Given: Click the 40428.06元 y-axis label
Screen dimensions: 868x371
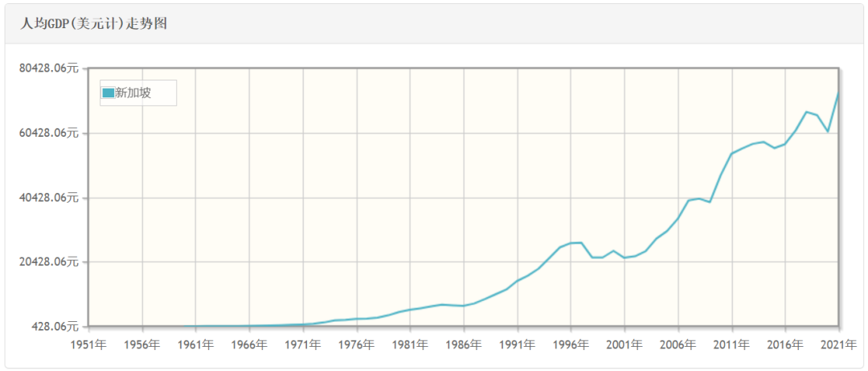Looking at the screenshot, I should click(49, 198).
